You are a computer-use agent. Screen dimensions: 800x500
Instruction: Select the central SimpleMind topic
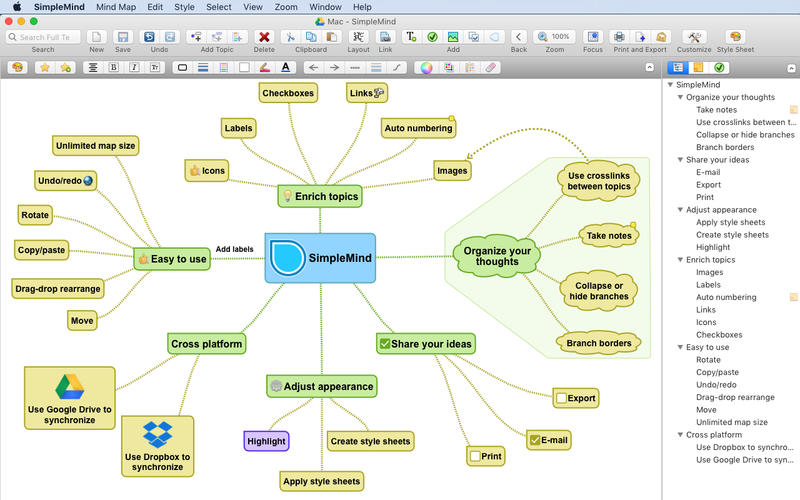pyautogui.click(x=320, y=258)
